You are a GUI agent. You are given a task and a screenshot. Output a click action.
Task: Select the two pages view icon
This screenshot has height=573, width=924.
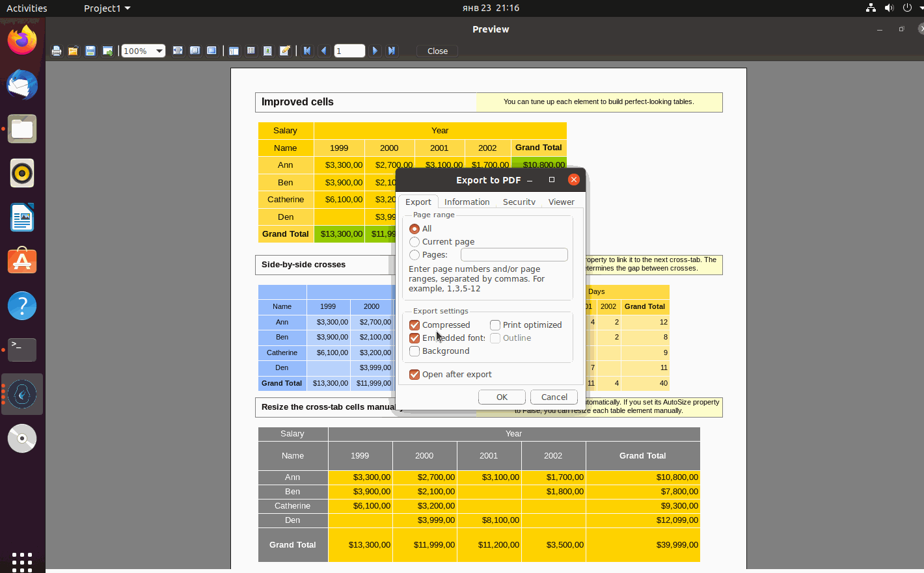[x=211, y=51]
